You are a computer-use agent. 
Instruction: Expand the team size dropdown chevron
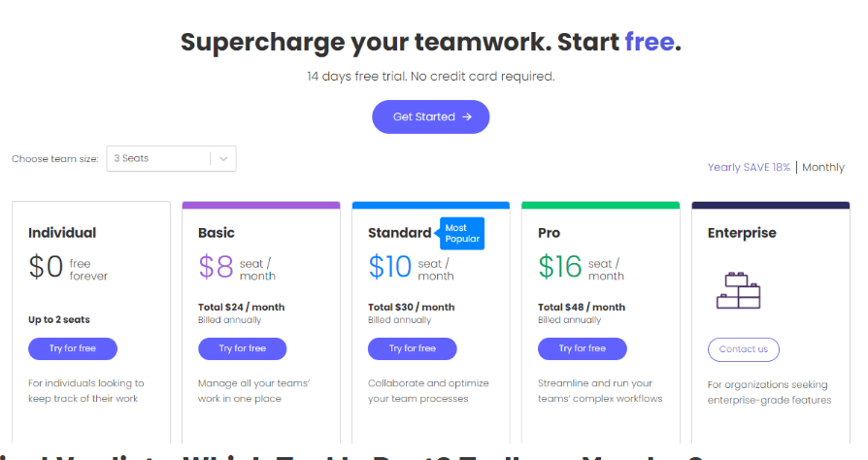(223, 158)
